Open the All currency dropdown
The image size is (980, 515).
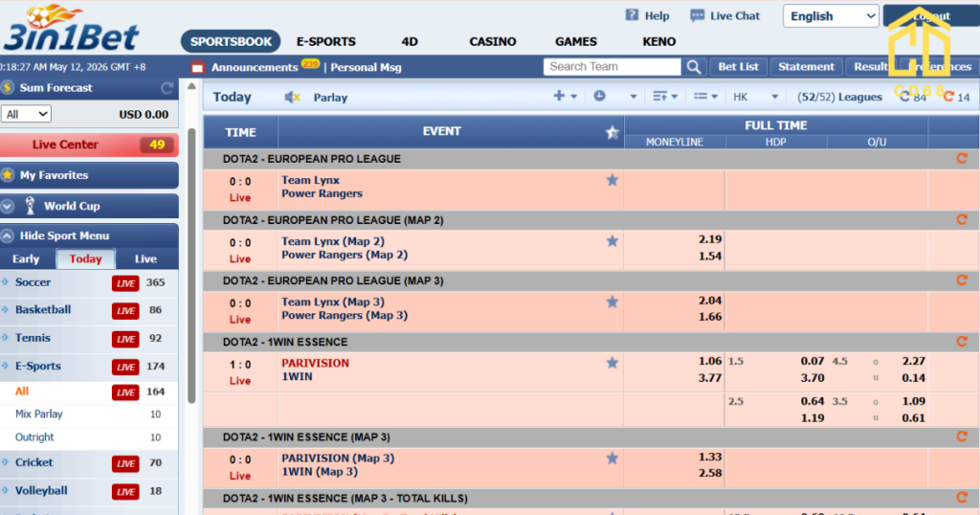pos(26,114)
